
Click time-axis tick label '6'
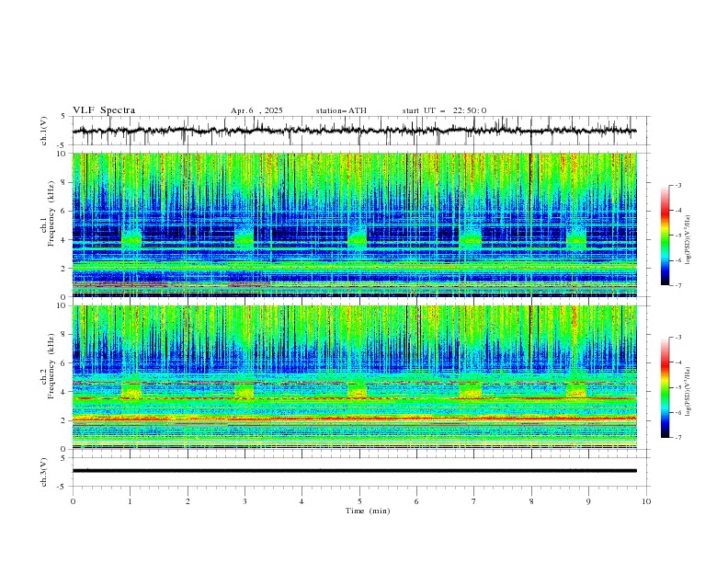[416, 501]
